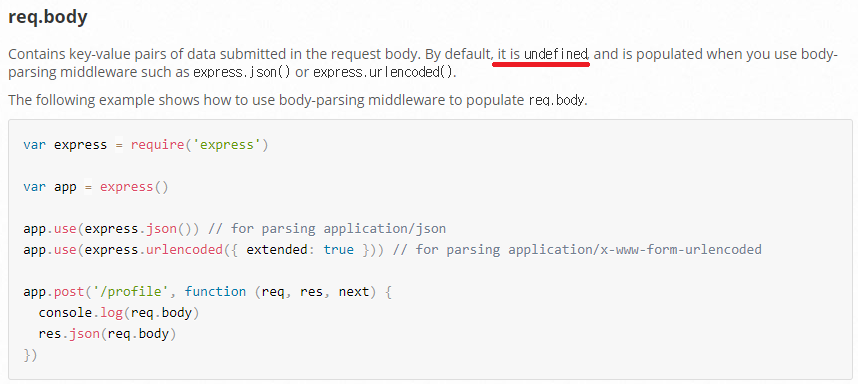Click the inline express.json() code in paragraph

(x=242, y=72)
